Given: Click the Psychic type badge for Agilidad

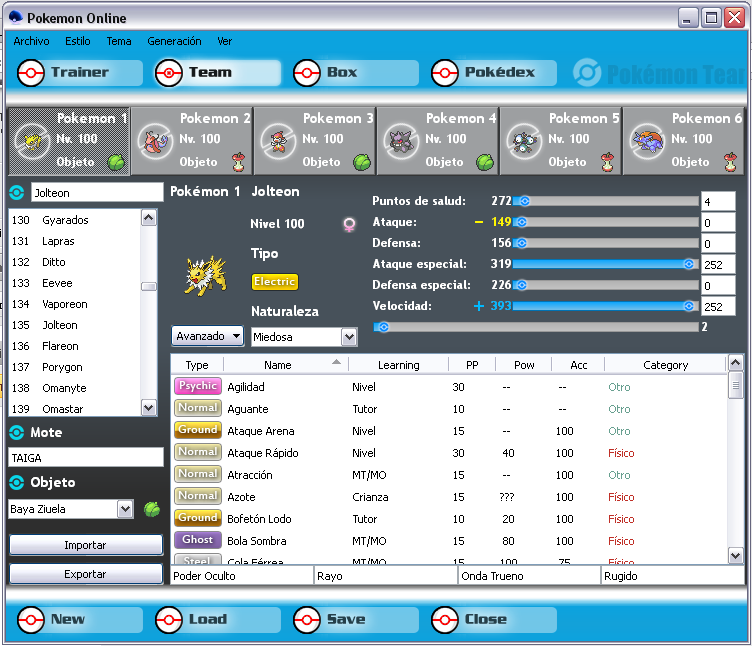Looking at the screenshot, I should coord(198,386).
